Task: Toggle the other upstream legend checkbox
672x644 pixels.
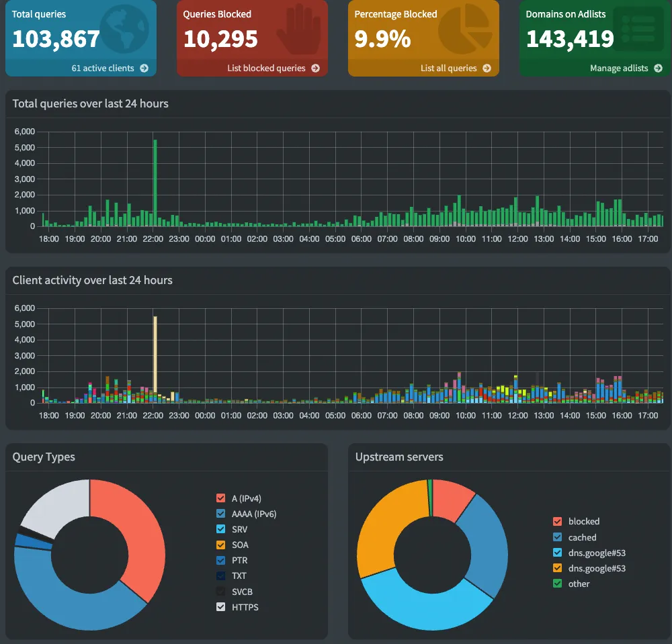Action: click(x=557, y=584)
